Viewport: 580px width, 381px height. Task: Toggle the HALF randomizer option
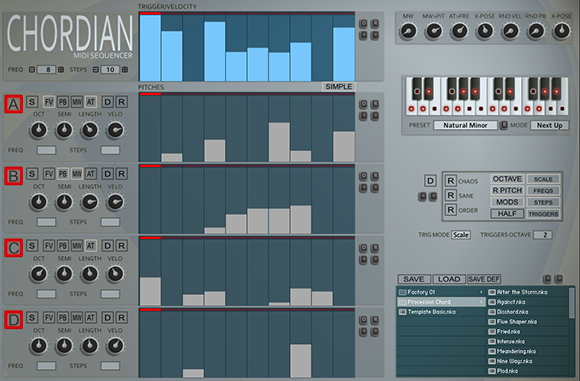click(507, 214)
